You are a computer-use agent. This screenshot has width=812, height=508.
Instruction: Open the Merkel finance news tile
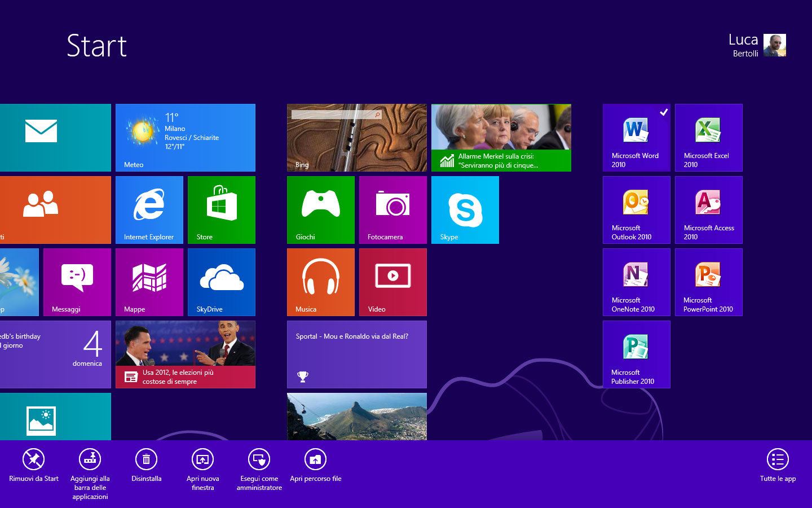point(501,138)
